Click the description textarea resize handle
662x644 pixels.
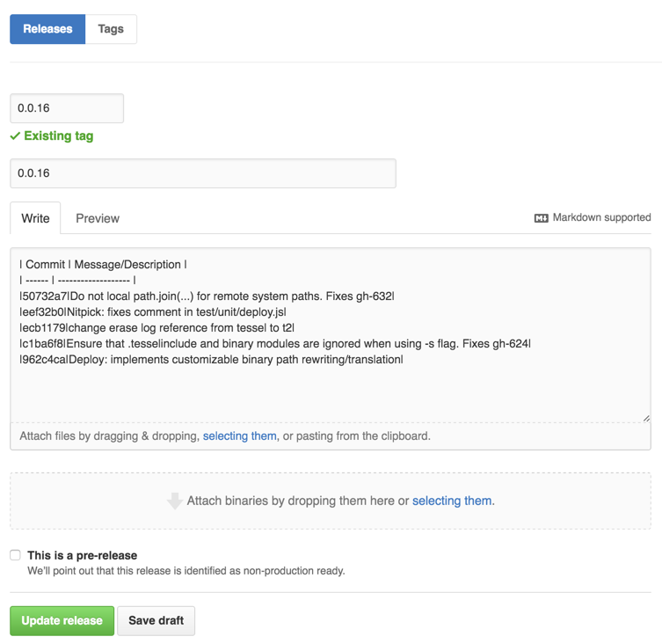[646, 418]
